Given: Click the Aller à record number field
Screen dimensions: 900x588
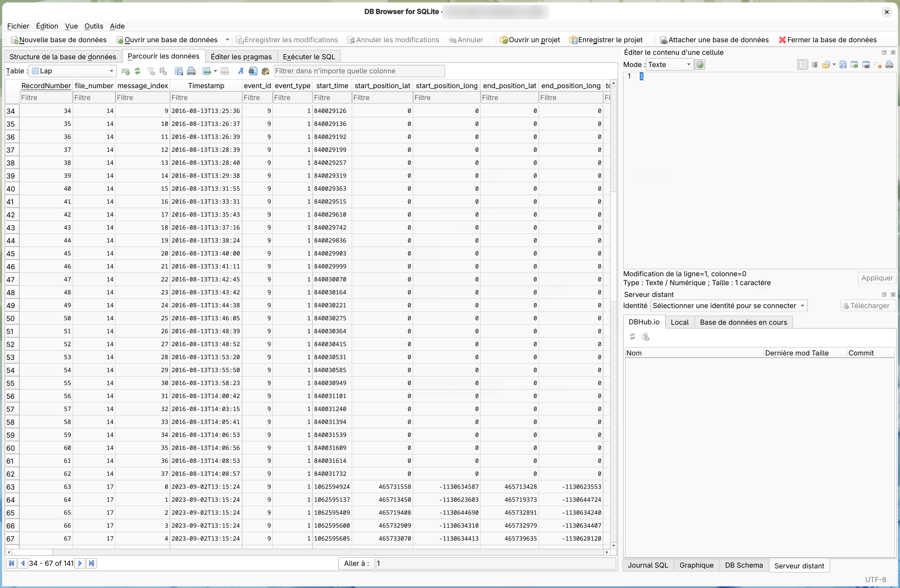Looking at the screenshot, I should pos(495,564).
